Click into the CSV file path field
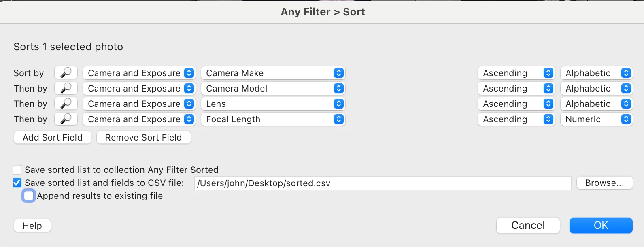Image resolution: width=644 pixels, height=247 pixels. pyautogui.click(x=383, y=183)
